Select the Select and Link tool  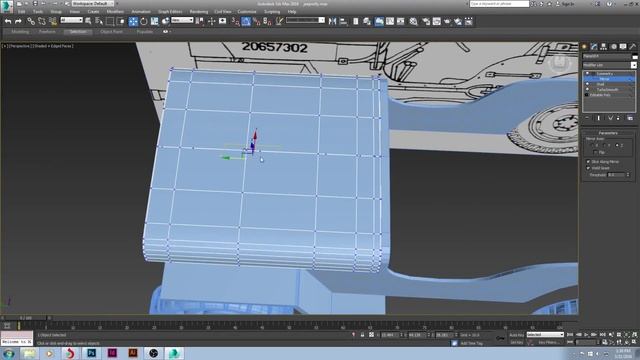tap(31, 21)
